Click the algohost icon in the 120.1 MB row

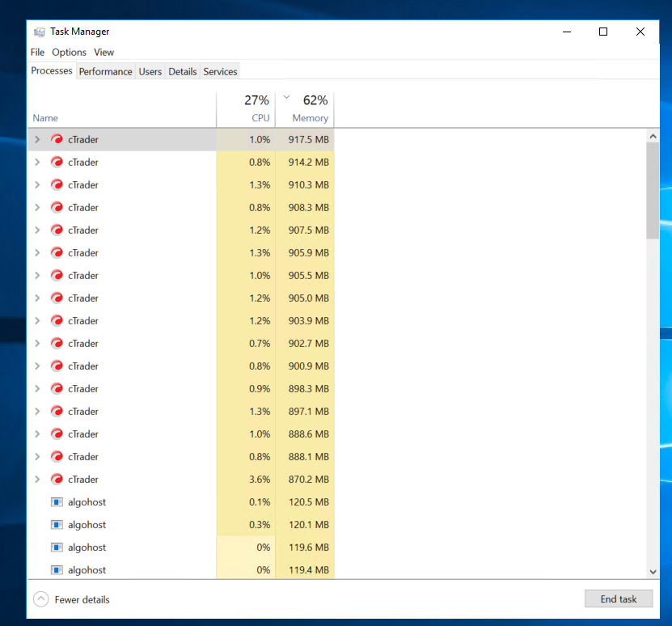pyautogui.click(x=57, y=525)
